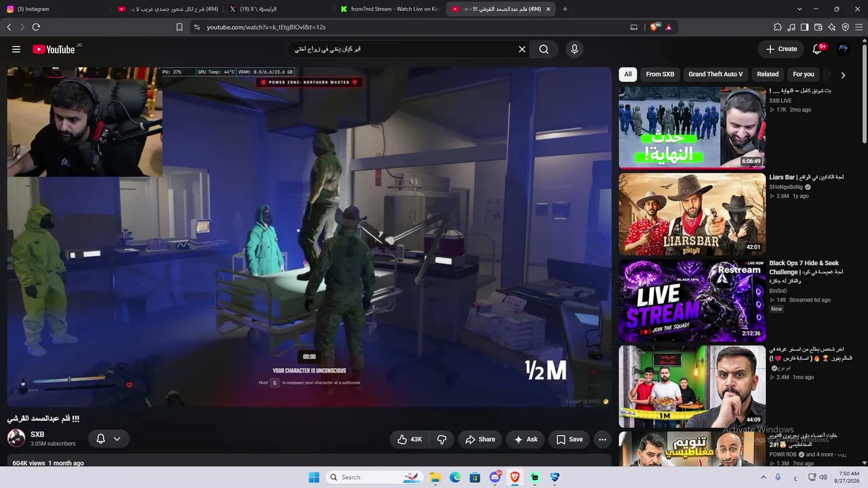Open Leo AI sparkle icon in toolbar
This screenshot has height=488, width=868.
pos(831,27)
